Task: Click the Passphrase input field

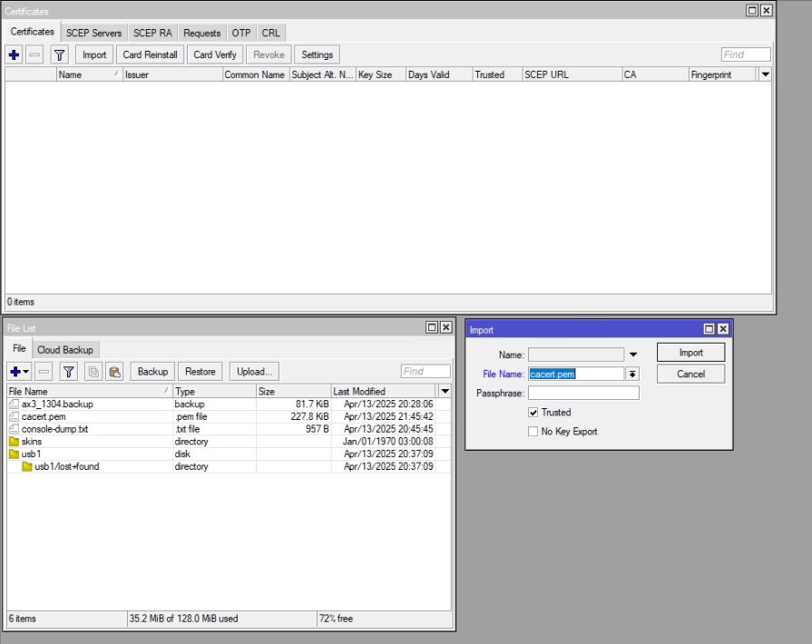Action: [x=583, y=393]
